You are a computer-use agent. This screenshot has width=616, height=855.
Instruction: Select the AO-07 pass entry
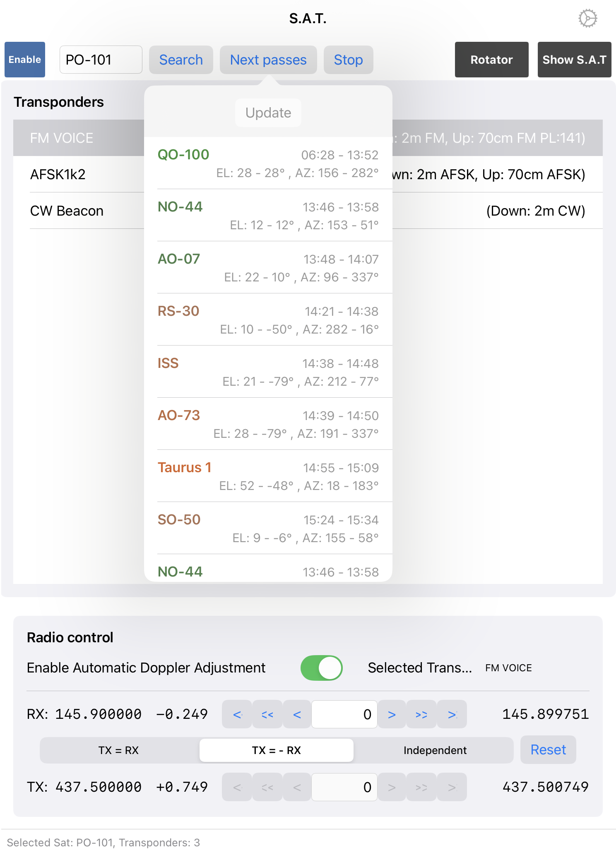pyautogui.click(x=268, y=268)
